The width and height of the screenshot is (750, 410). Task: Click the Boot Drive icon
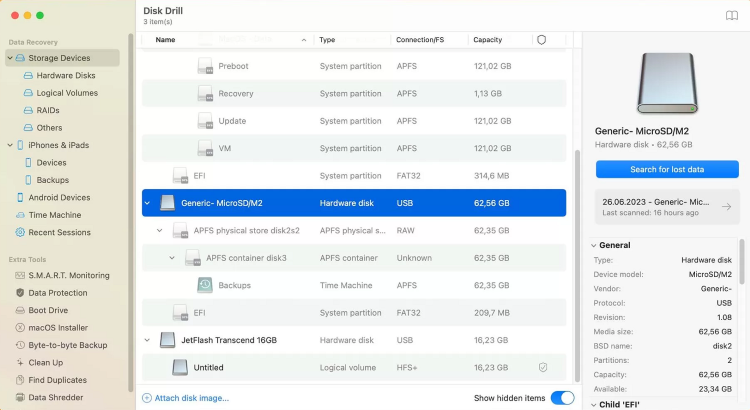pos(20,310)
